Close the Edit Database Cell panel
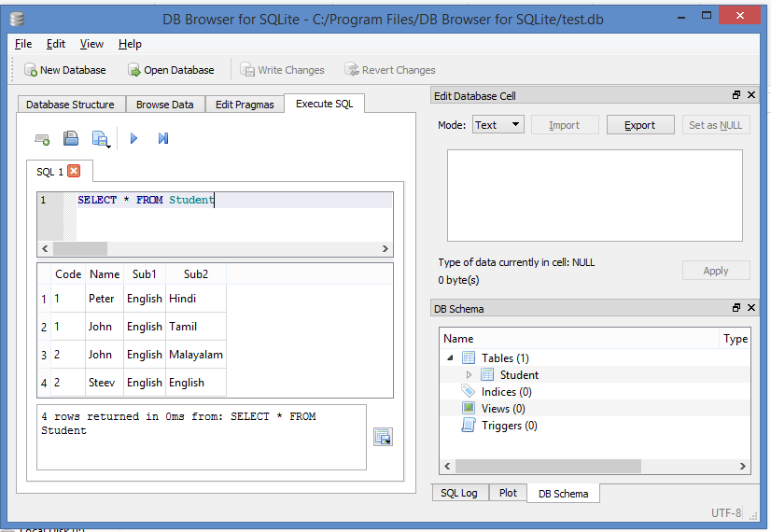Screen dimensions: 771x532 [751, 95]
